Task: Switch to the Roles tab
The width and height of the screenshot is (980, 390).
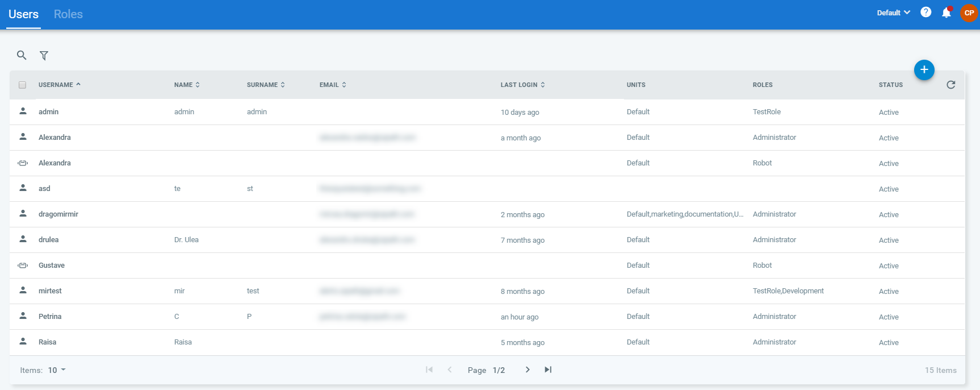Action: point(68,14)
